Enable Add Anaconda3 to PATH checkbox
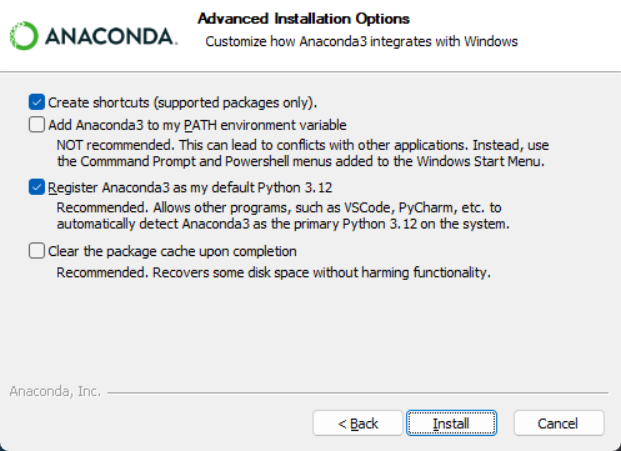621x451 pixels. 36,125
